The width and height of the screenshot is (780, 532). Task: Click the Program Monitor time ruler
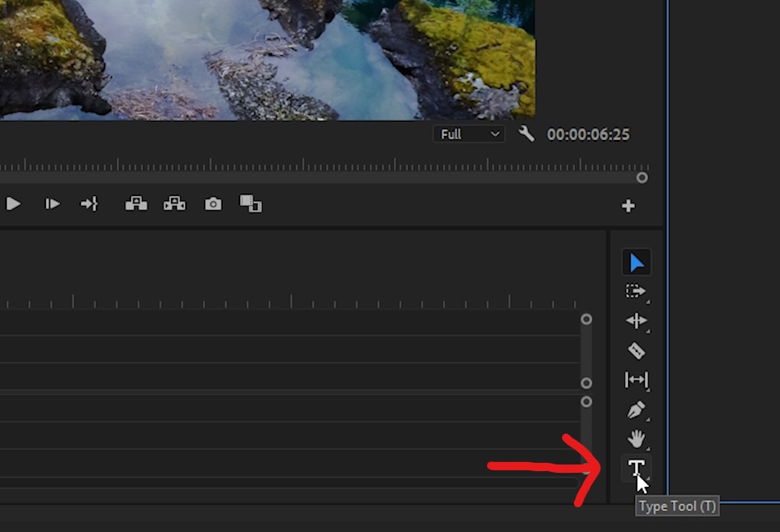325,164
